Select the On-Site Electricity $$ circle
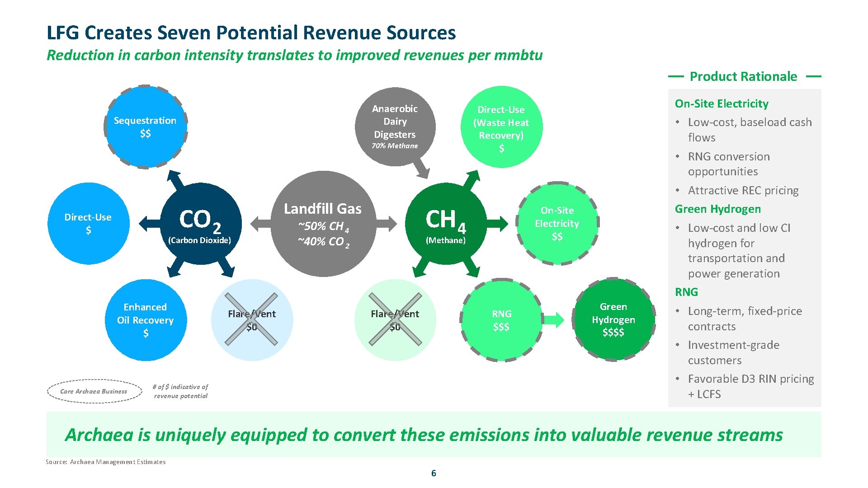 pos(557,223)
